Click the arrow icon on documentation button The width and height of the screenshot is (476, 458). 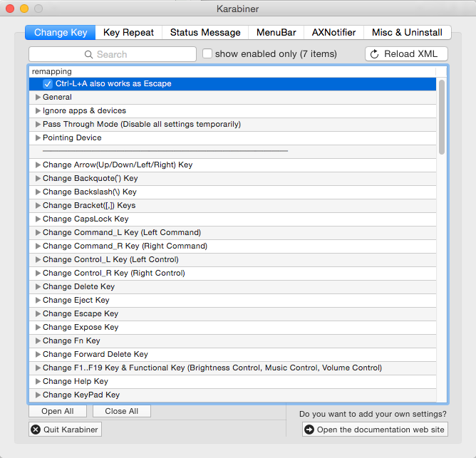pyautogui.click(x=309, y=430)
